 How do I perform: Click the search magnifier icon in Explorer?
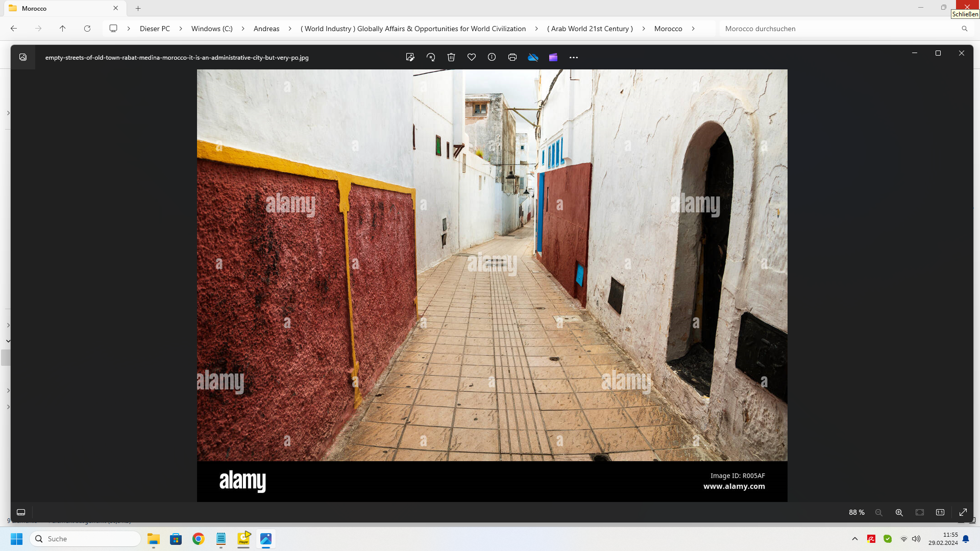[965, 29]
